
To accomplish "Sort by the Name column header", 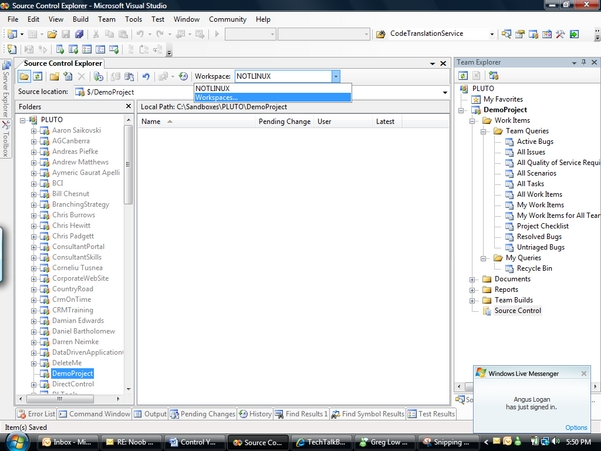I will 196,121.
